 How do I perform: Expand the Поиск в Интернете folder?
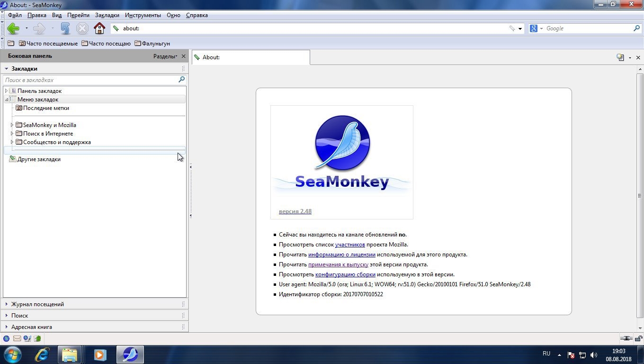(x=12, y=134)
